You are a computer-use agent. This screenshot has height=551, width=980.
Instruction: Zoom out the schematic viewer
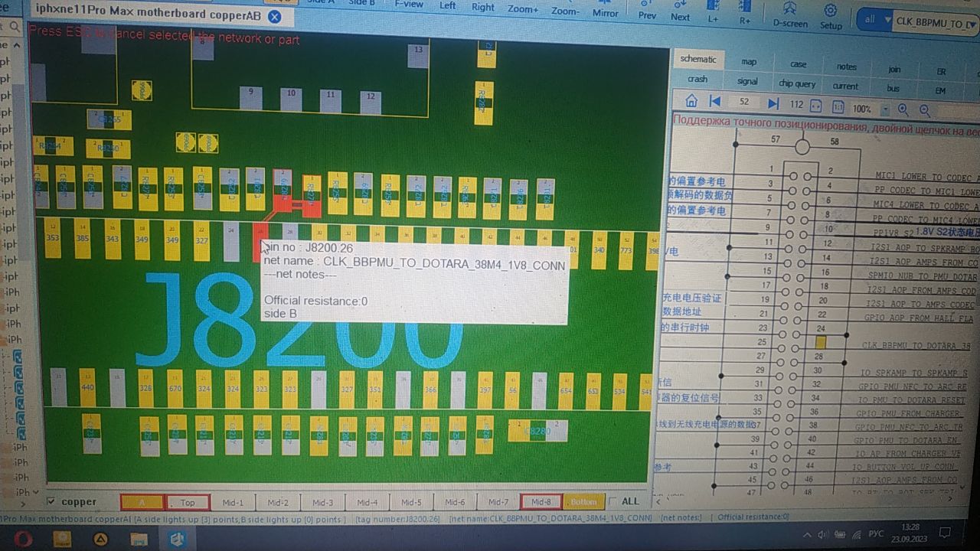[x=925, y=111]
